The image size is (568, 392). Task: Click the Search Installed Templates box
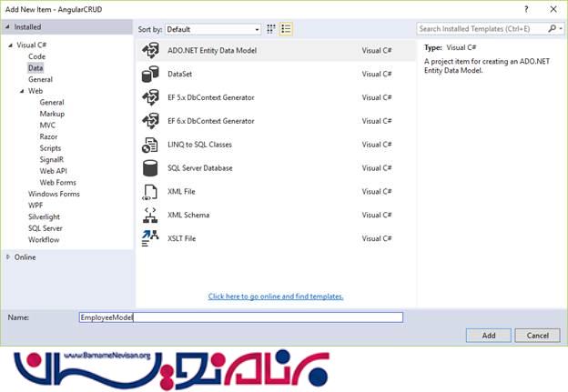(482, 28)
